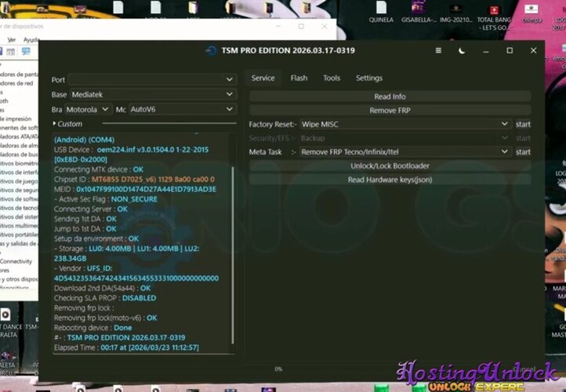The height and width of the screenshot is (392, 566).
Task: Click the log panel vertical scrollbar
Action: (233, 235)
